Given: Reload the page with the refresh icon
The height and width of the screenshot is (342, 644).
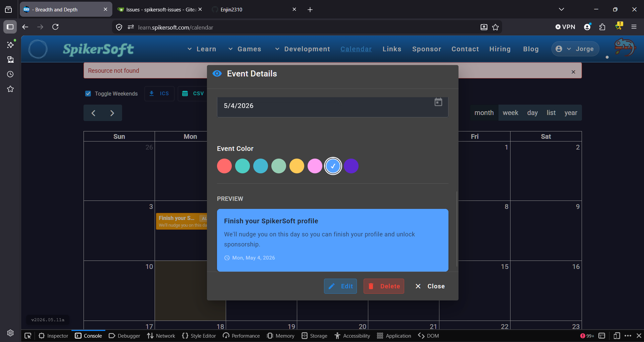Looking at the screenshot, I should click(x=56, y=27).
